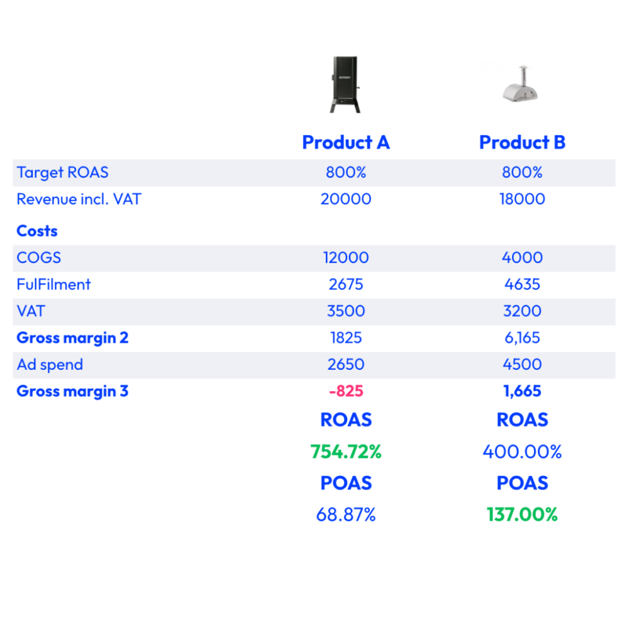Click the Target ROAS row label
This screenshot has width=644, height=644.
[x=62, y=172]
